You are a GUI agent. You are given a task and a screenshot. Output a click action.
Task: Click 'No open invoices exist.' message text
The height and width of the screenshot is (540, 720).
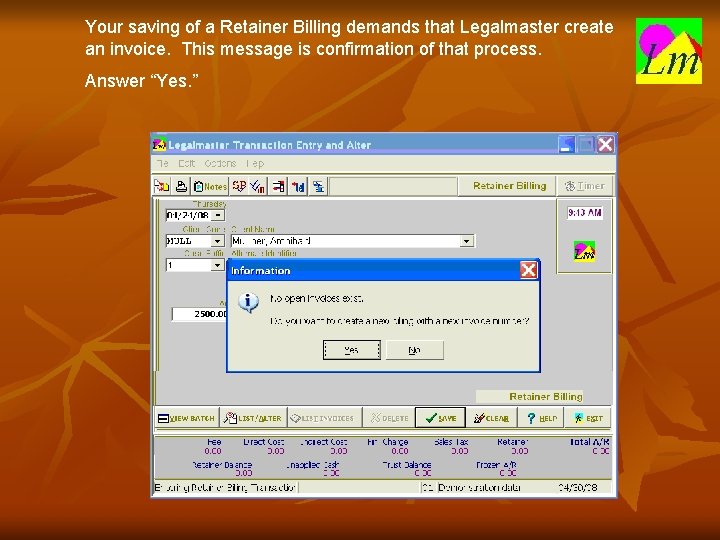pyautogui.click(x=316, y=298)
